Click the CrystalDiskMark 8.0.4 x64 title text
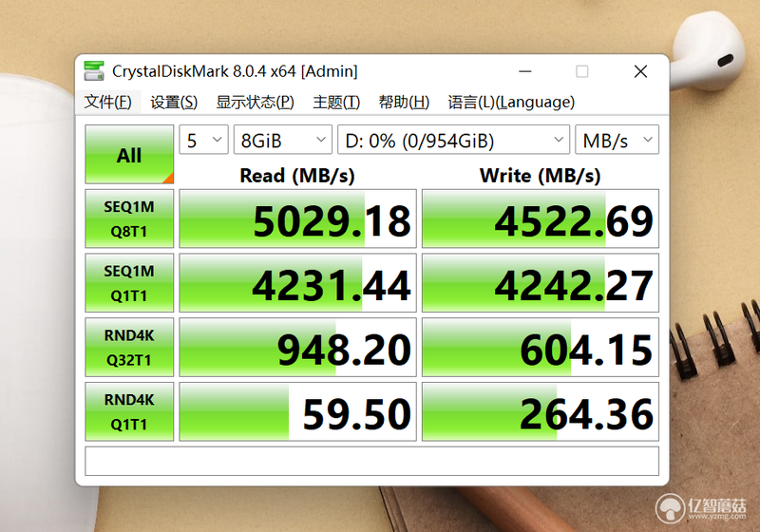Viewport: 760px width, 532px height. 235,71
